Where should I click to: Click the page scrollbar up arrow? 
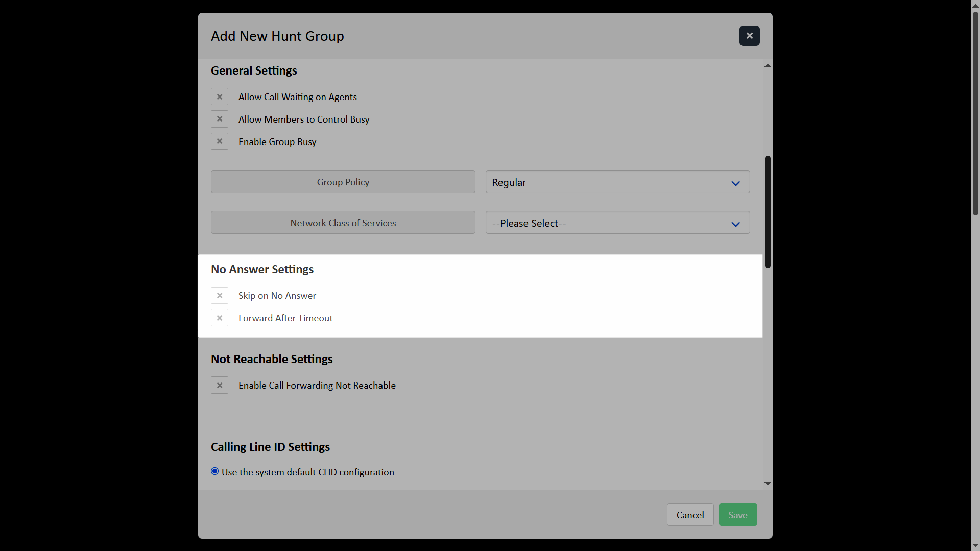click(x=975, y=4)
